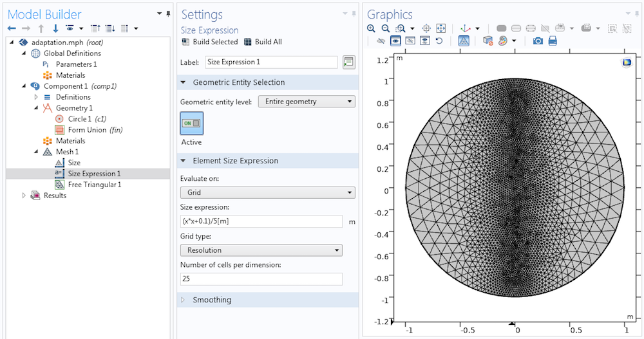Click the Deselect Box icon
Viewport: 644px width, 339px height.
point(627,28)
